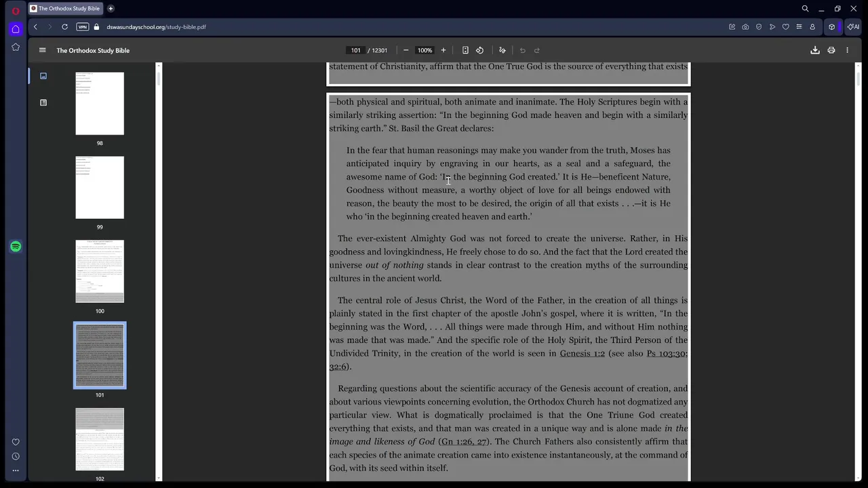Image resolution: width=868 pixels, height=488 pixels.
Task: Take a snapshot with camera icon
Action: click(745, 27)
